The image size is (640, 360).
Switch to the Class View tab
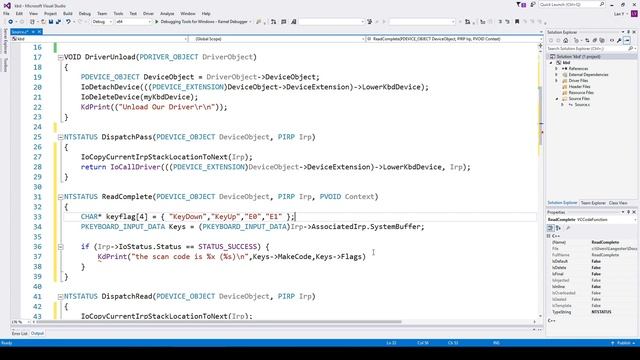point(618,203)
